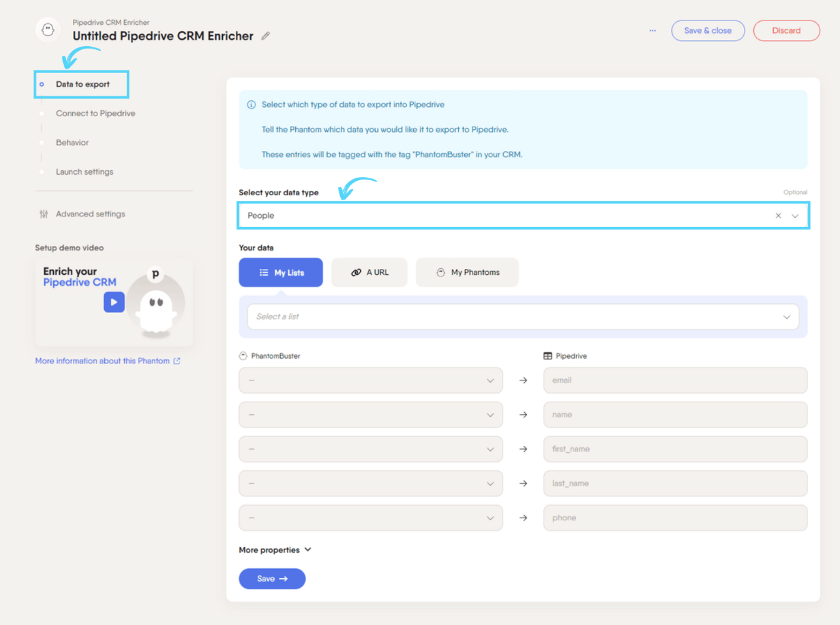
Task: Click the Pipedrive last_name field
Action: 675,483
